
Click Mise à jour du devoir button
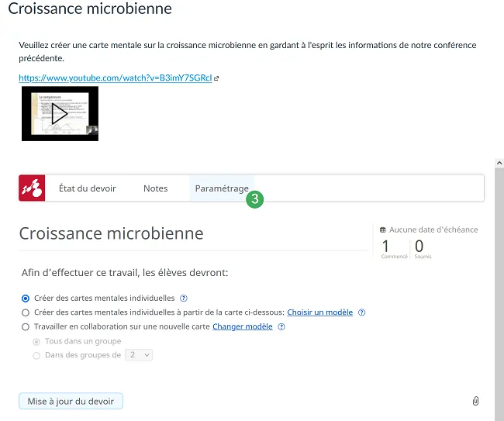click(71, 401)
